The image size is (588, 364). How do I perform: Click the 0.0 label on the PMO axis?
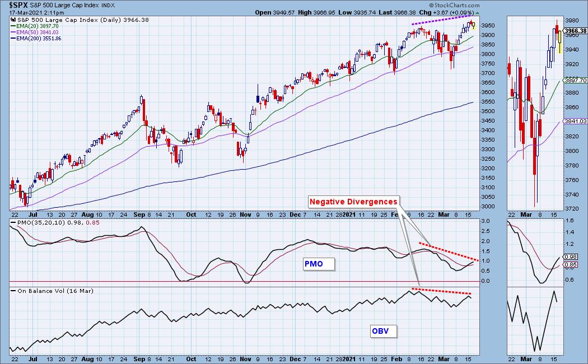point(486,281)
